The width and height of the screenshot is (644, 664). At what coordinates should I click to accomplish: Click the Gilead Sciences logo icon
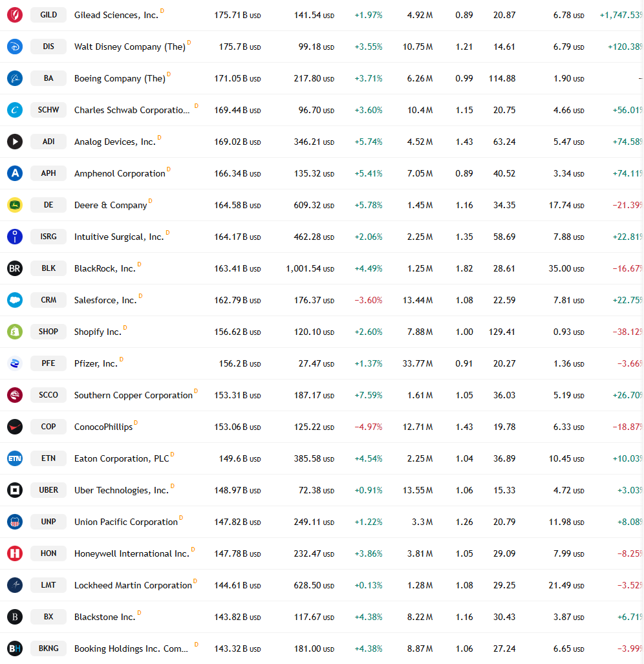tap(15, 15)
